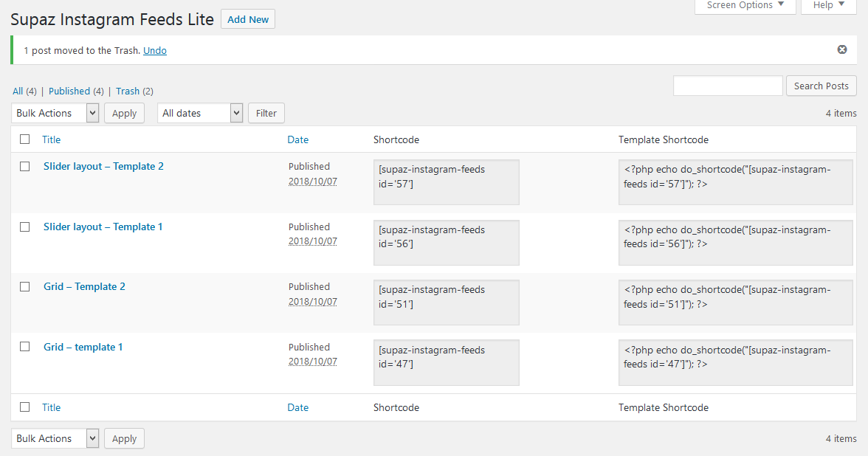
Task: Open top Bulk Actions dropdown
Action: 55,113
